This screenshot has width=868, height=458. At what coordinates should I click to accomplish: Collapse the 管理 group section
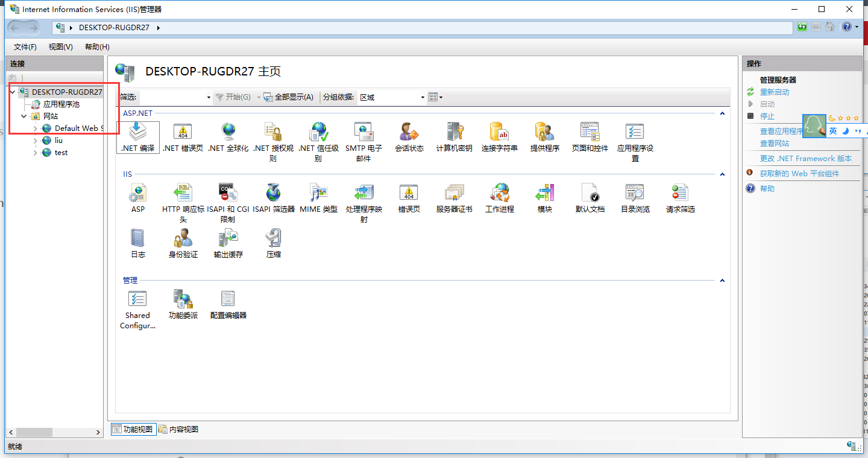[x=722, y=281]
